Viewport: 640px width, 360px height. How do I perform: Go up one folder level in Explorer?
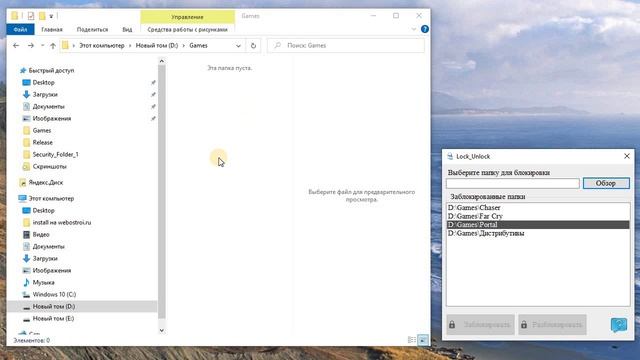53,46
